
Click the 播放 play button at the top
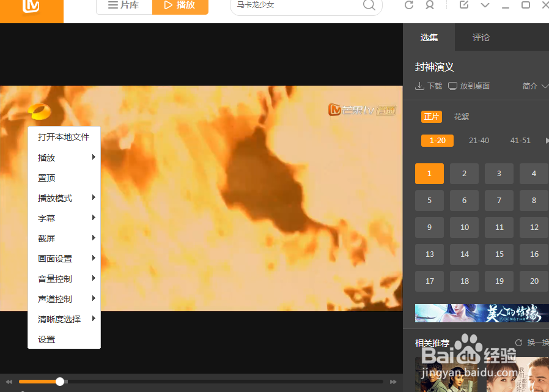pos(180,5)
